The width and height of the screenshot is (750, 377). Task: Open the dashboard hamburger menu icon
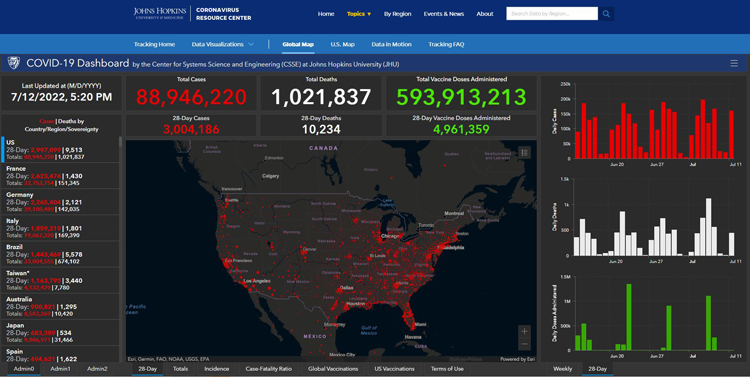734,64
